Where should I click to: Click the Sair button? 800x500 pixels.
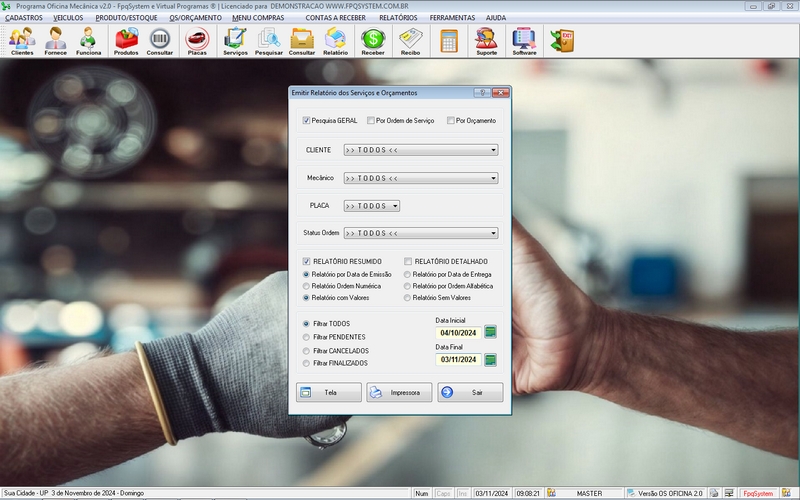click(x=470, y=392)
